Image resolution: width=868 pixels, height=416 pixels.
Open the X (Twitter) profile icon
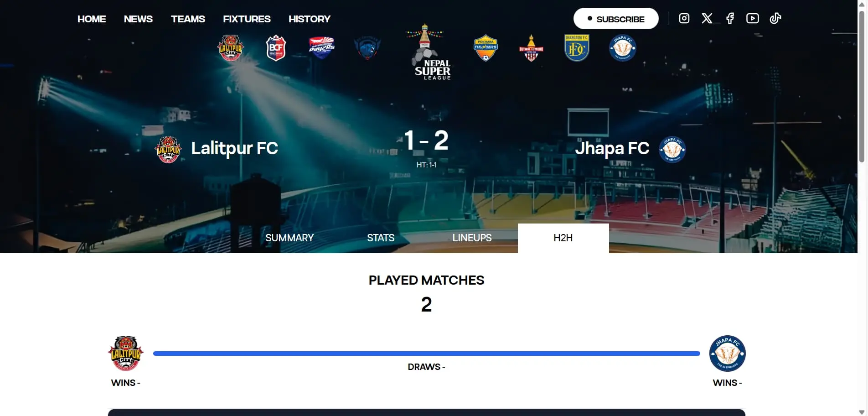pyautogui.click(x=707, y=18)
